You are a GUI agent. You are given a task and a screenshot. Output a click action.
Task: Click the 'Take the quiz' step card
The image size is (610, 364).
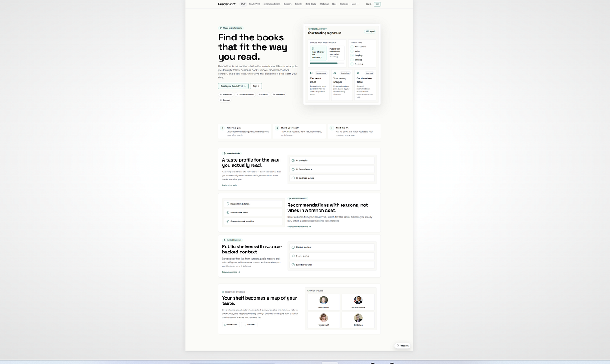[245, 131]
